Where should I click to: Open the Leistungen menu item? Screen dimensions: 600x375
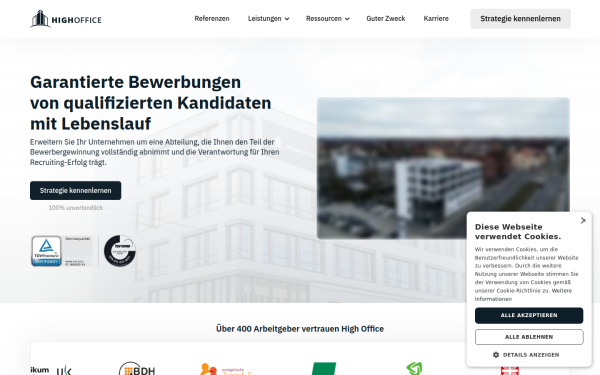[x=264, y=18]
